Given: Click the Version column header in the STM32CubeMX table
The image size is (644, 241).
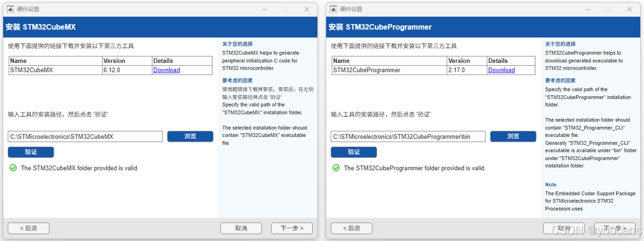Looking at the screenshot, I should coord(127,61).
